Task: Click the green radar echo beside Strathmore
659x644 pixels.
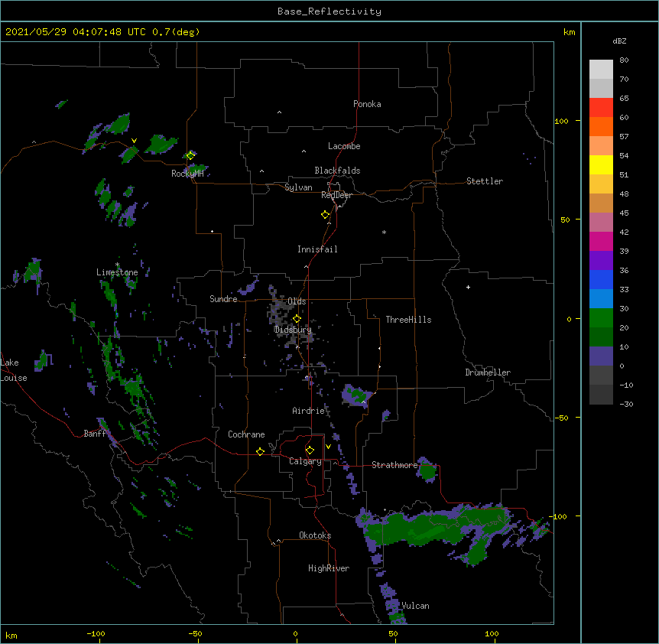Action: [x=427, y=470]
